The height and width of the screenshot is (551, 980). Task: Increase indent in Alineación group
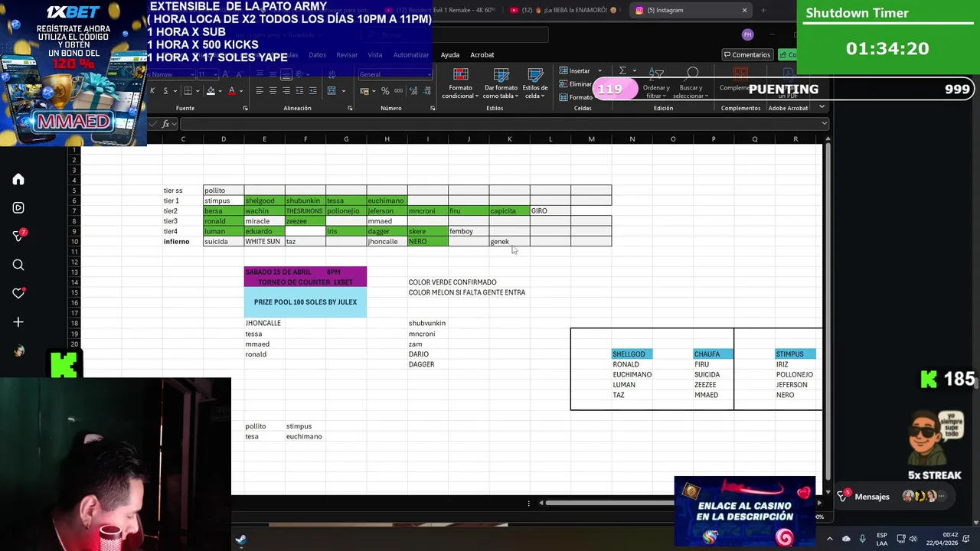pos(312,91)
